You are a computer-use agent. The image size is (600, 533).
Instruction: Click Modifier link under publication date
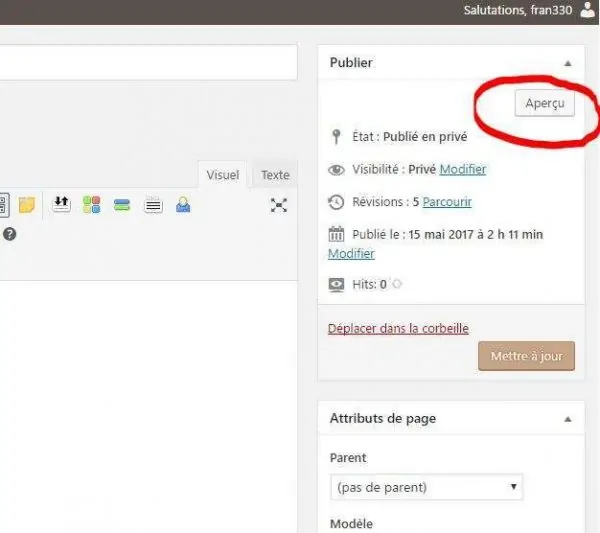point(351,253)
